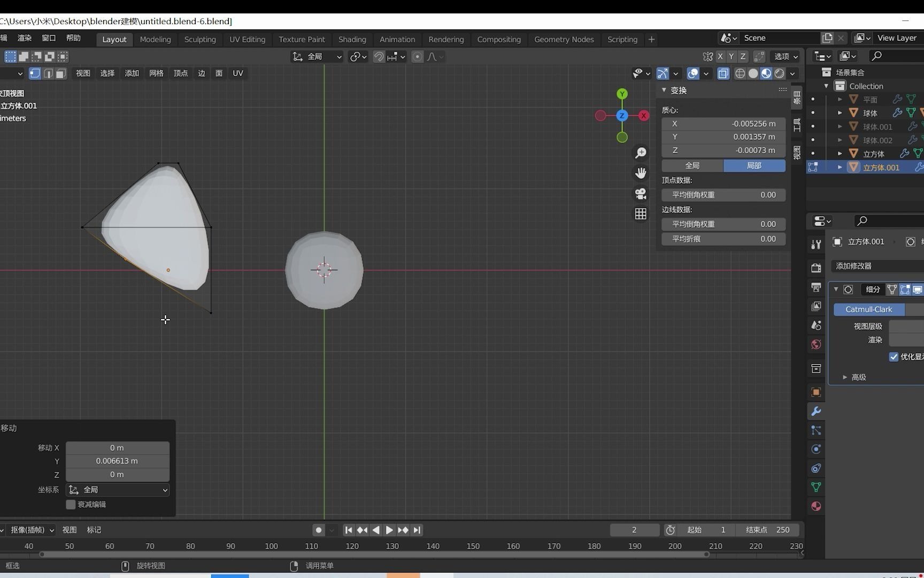
Task: Open Object Properties orange square icon
Action: (815, 392)
